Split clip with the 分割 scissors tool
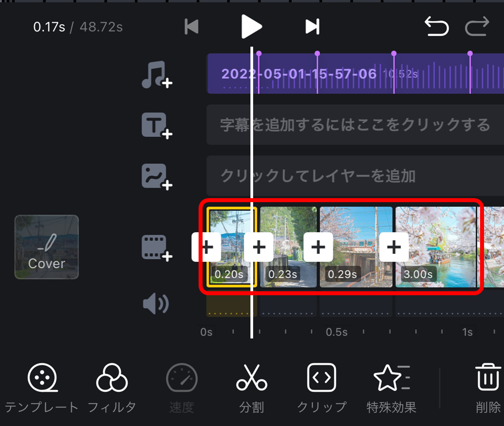This screenshot has width=504, height=426. pos(251,388)
